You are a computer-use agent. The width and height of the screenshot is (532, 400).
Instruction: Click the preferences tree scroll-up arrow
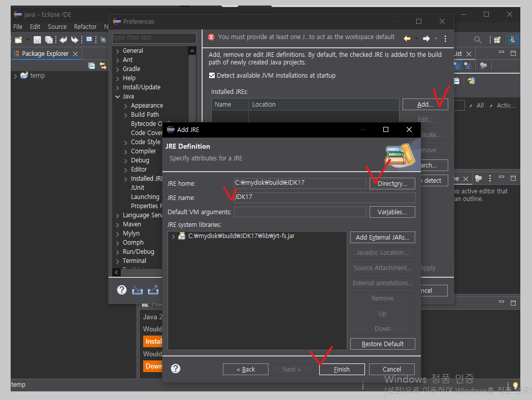pyautogui.click(x=192, y=51)
